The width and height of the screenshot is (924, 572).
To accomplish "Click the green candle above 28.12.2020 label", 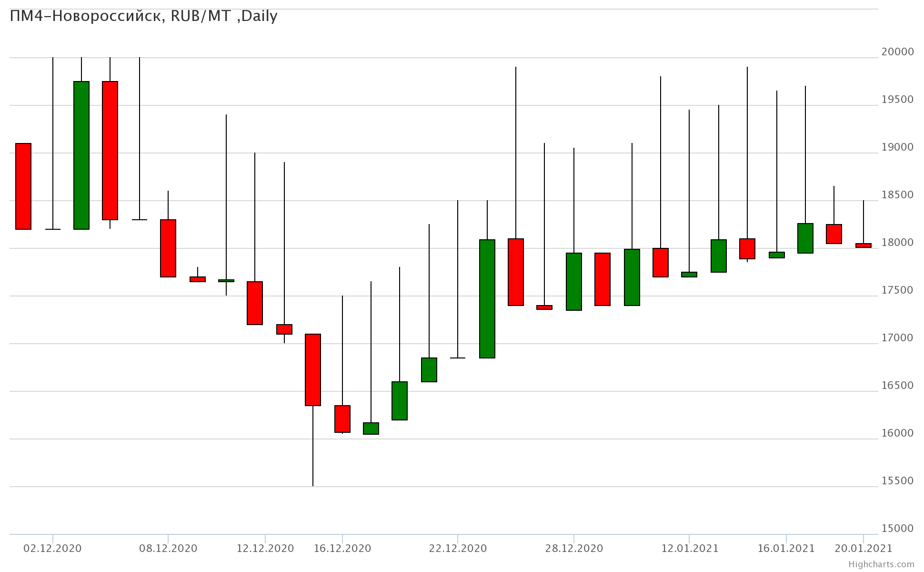I will pos(573,281).
